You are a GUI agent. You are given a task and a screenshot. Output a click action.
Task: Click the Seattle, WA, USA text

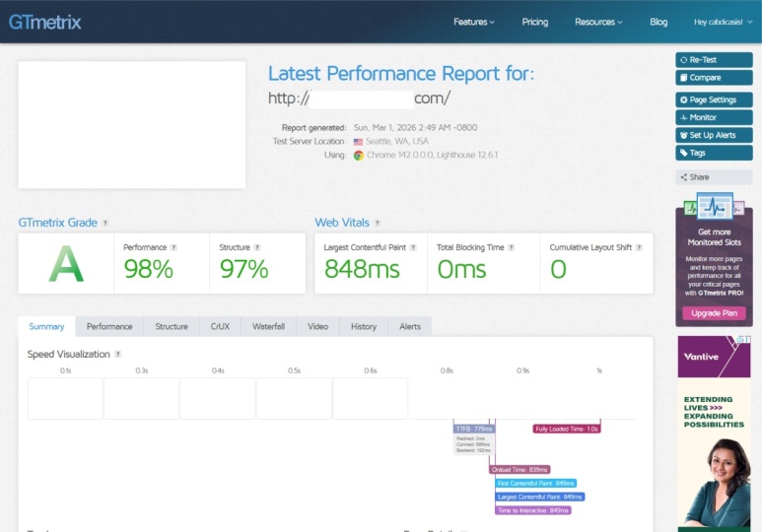pyautogui.click(x=397, y=142)
